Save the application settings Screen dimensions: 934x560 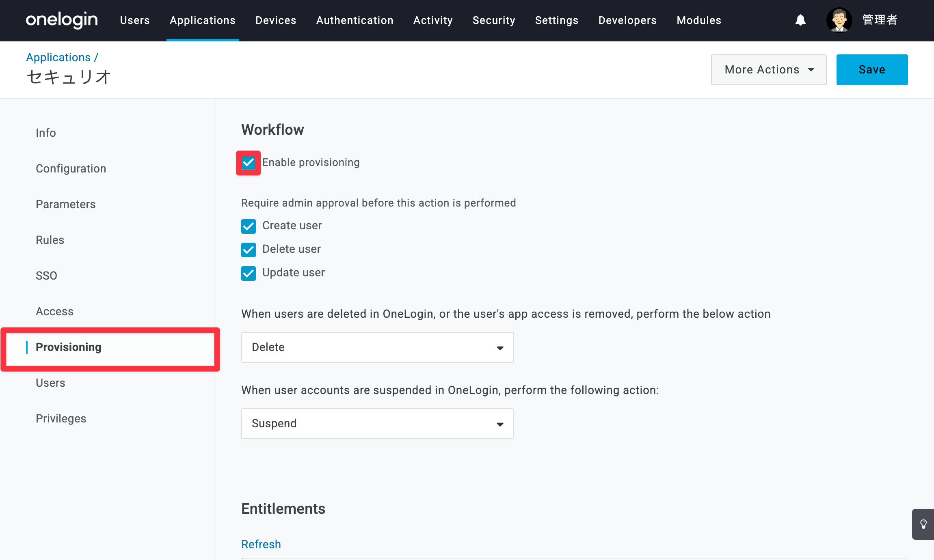tap(872, 70)
